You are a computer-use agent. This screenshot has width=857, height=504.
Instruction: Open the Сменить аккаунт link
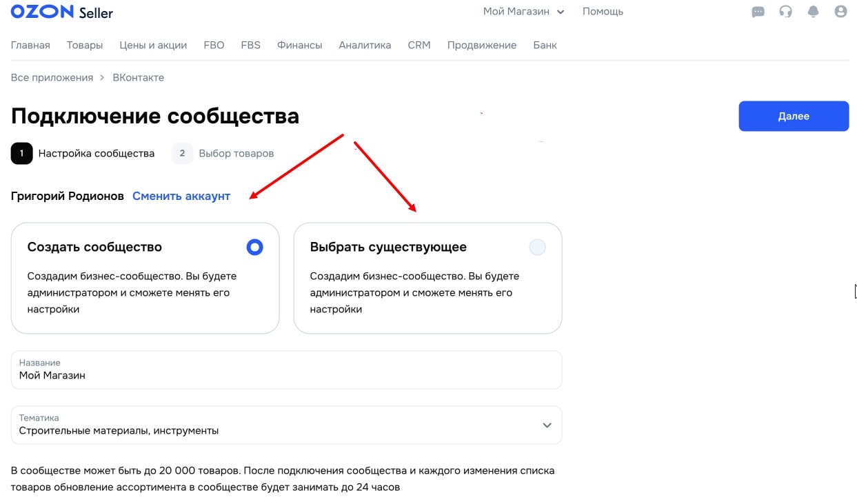coord(181,196)
